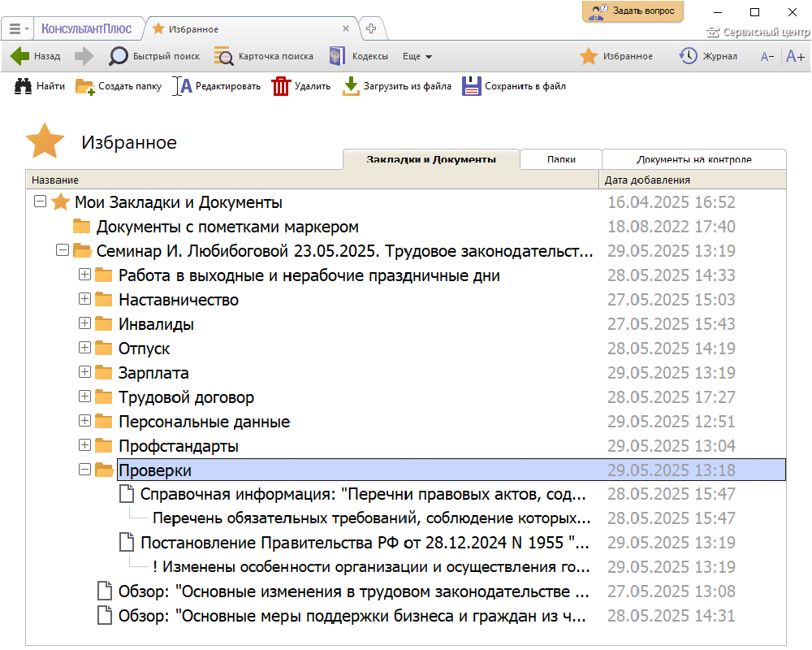Select the Инвалиды folder name
The width and height of the screenshot is (812, 650).
[x=157, y=324]
